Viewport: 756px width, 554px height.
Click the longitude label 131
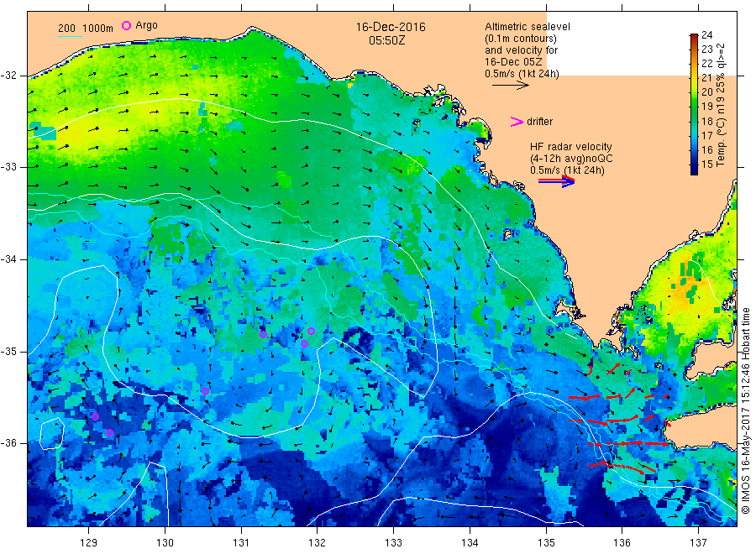(x=241, y=543)
